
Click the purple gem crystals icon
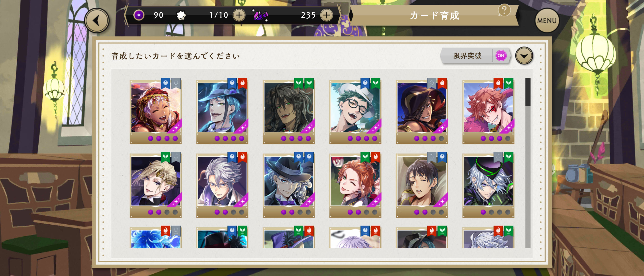261,15
